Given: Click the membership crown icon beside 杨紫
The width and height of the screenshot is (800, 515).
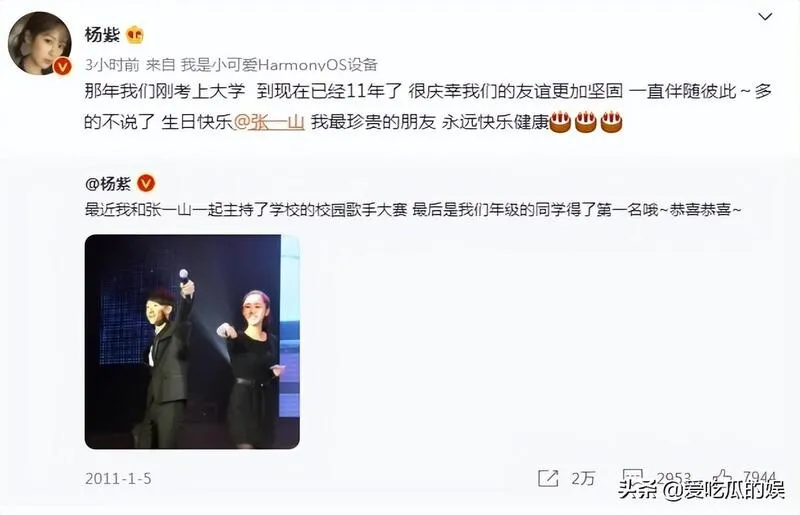Looking at the screenshot, I should pos(135,35).
